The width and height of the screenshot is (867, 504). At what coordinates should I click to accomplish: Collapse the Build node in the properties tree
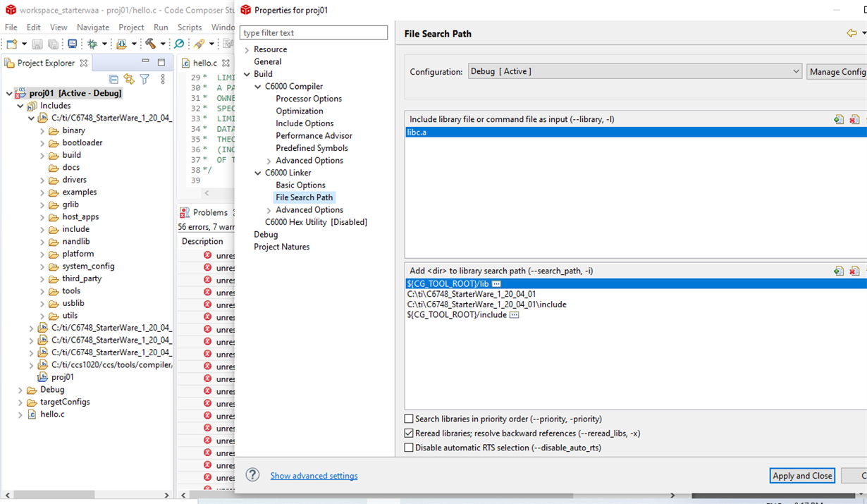(x=247, y=74)
